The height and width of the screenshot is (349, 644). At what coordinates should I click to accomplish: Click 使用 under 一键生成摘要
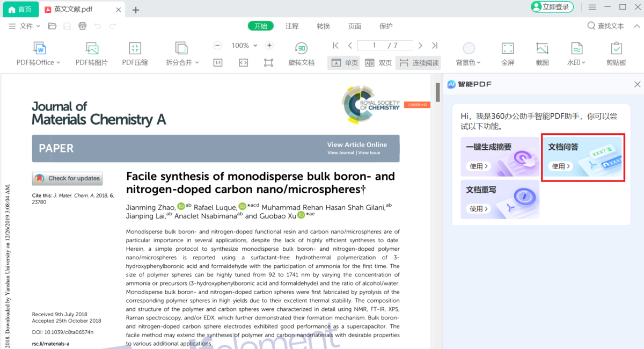point(479,166)
